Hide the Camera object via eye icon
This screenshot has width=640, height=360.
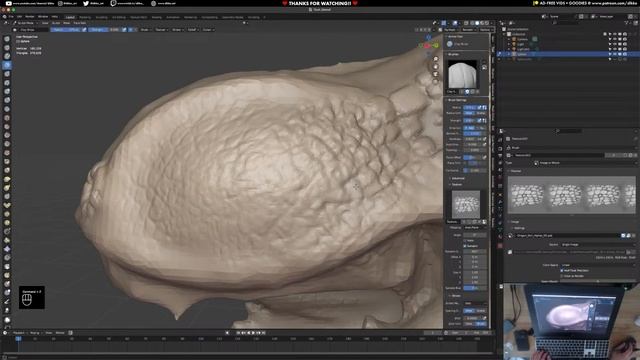click(615, 39)
